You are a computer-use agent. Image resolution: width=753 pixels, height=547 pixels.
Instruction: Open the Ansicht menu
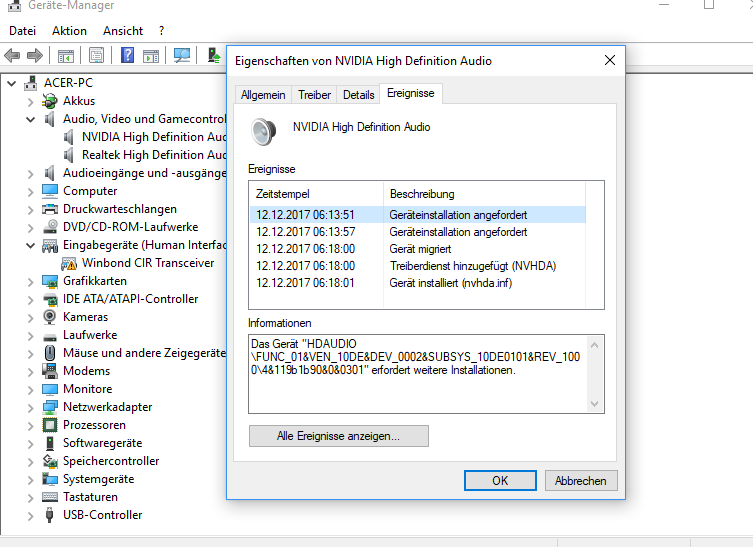(x=123, y=31)
